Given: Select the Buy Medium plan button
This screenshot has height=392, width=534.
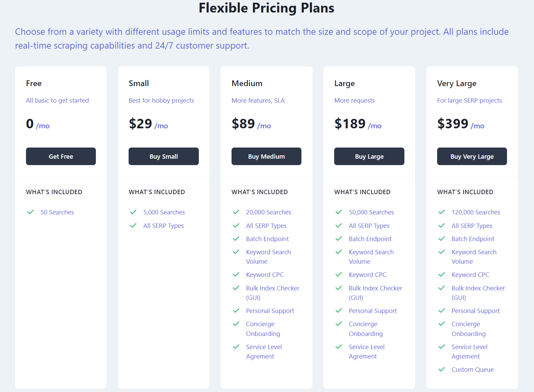Looking at the screenshot, I should (x=266, y=156).
